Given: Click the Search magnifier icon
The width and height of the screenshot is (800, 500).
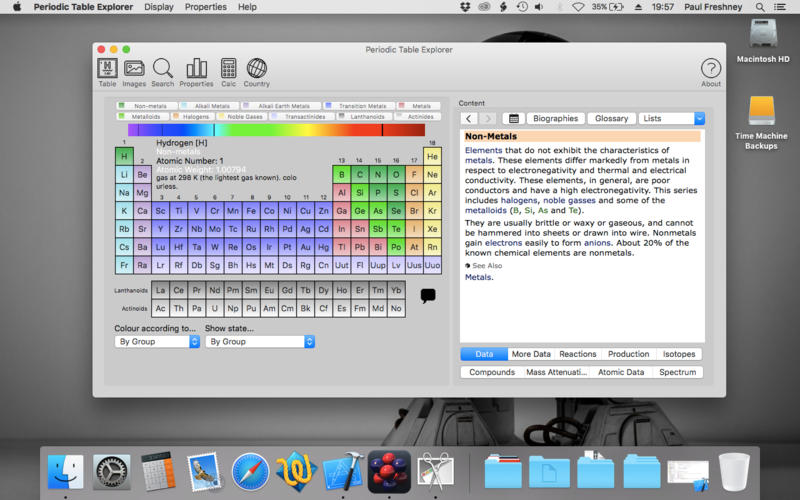Looking at the screenshot, I should 163,71.
